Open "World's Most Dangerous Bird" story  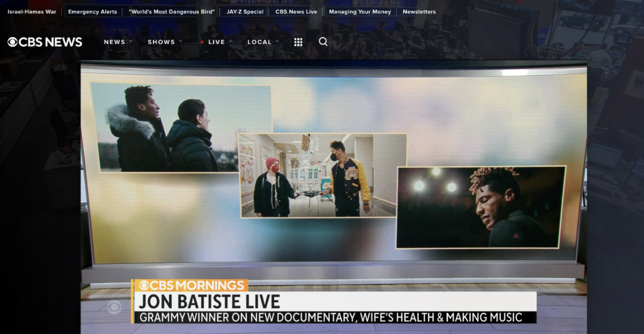tap(172, 12)
